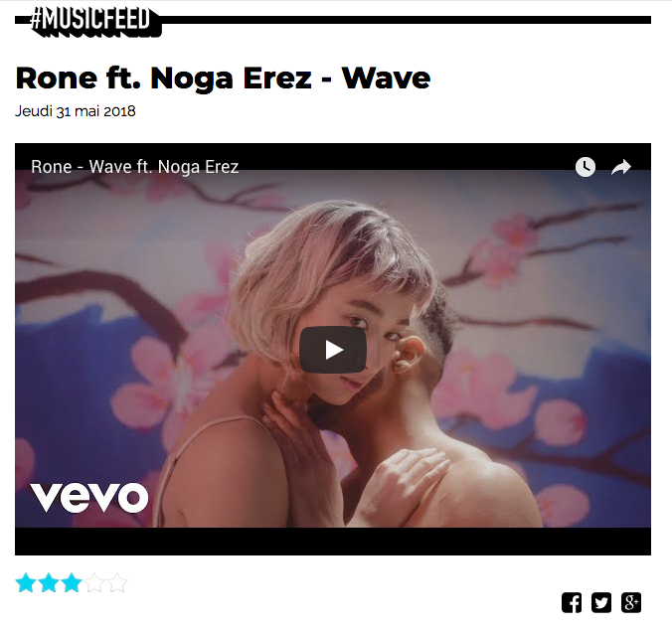The width and height of the screenshot is (672, 630).
Task: Click the date 'Jeudi 31 mai 2018'
Action: tap(76, 111)
